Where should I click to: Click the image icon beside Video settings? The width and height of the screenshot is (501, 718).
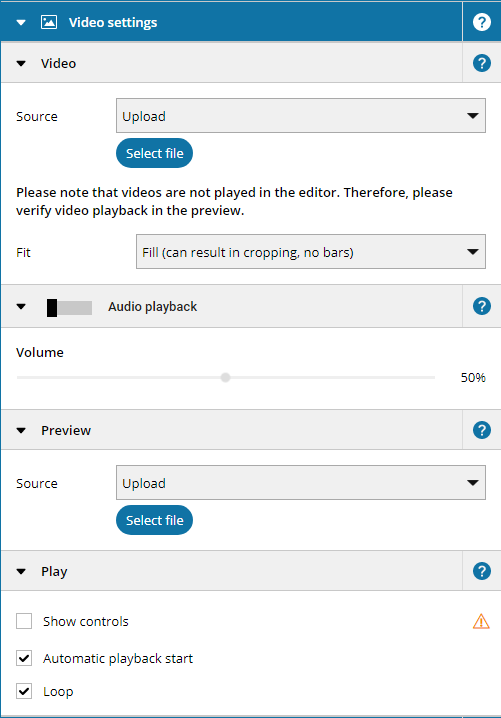pyautogui.click(x=49, y=22)
